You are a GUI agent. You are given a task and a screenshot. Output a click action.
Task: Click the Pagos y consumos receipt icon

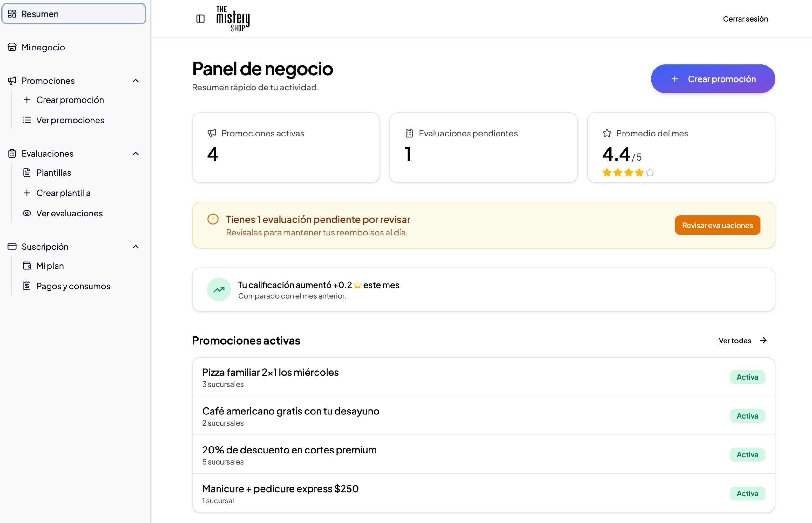(x=27, y=286)
